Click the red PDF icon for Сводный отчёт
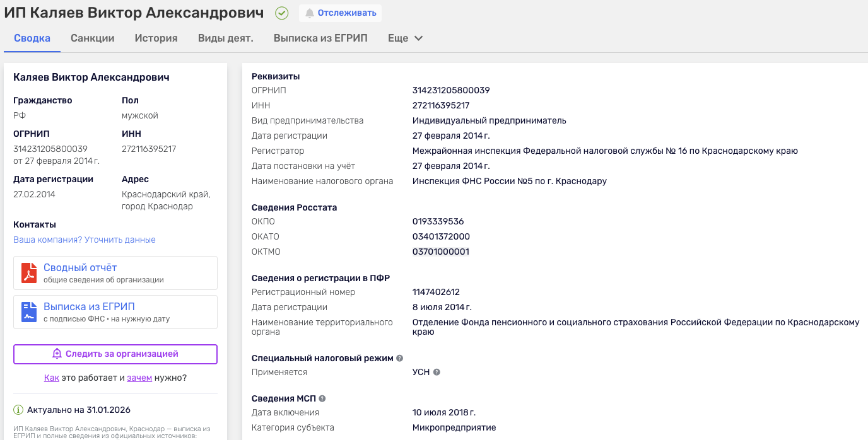 click(29, 273)
